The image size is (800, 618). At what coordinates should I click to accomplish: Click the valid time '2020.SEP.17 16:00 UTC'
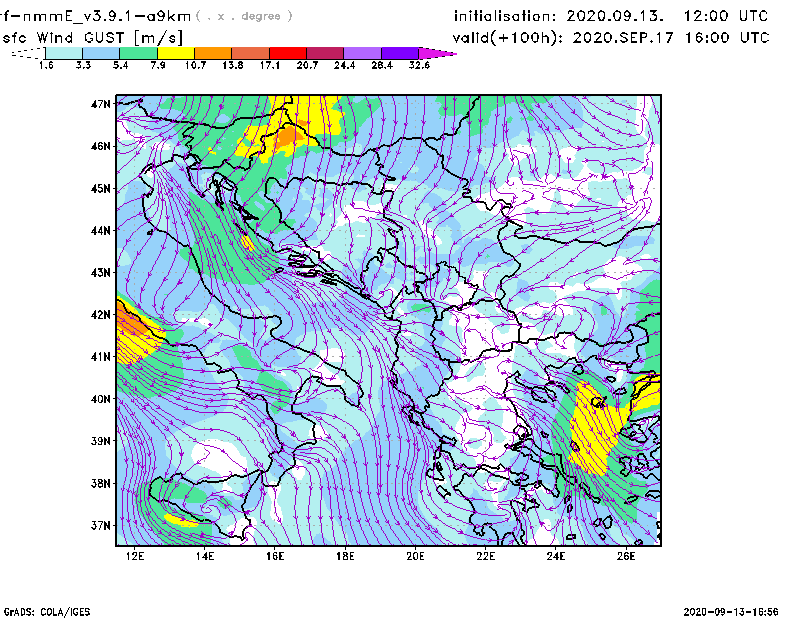tap(671, 37)
